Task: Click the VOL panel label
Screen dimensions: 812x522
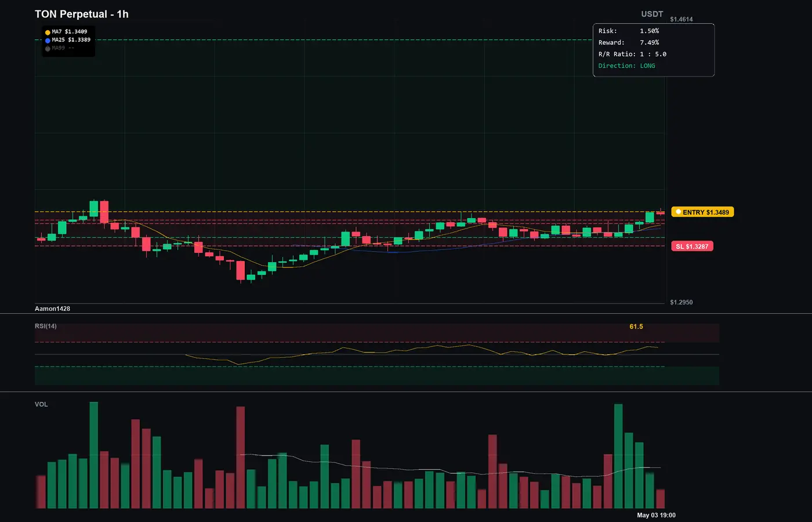Action: coord(41,404)
